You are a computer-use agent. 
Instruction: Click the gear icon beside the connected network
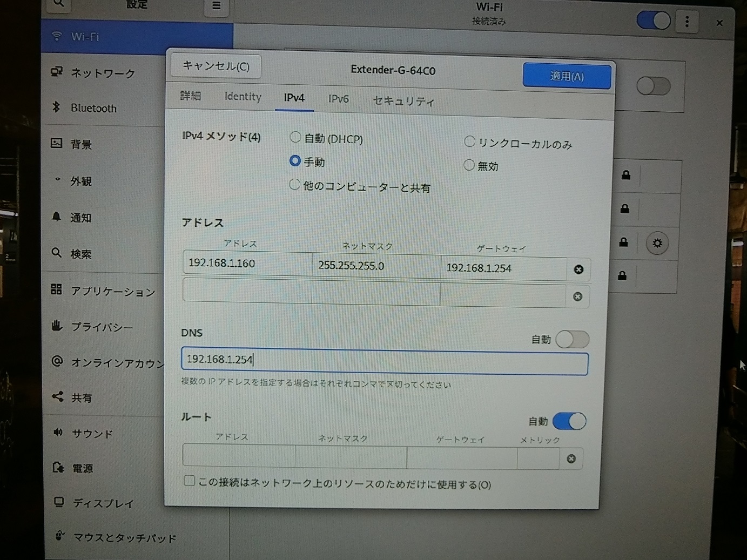tap(657, 243)
